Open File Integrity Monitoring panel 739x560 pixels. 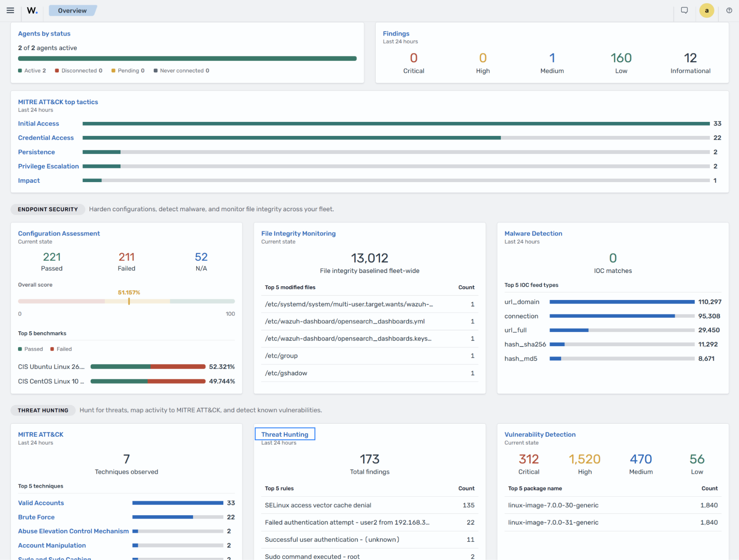(x=298, y=233)
